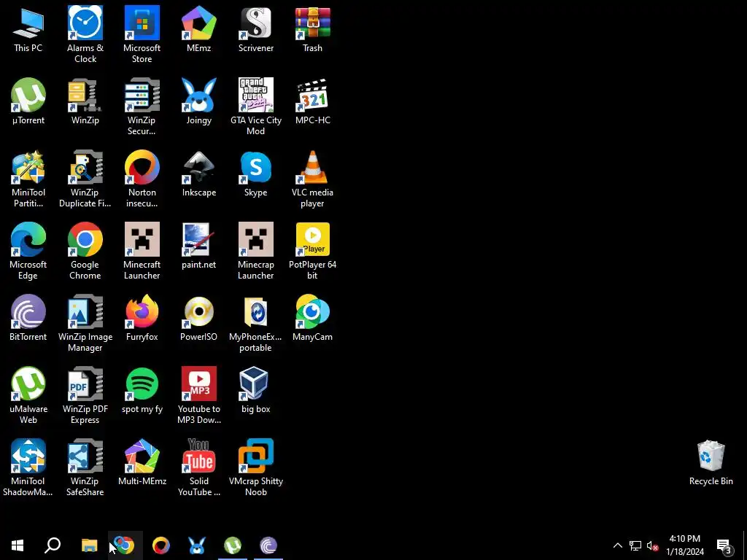Image resolution: width=747 pixels, height=560 pixels.
Task: Open the muted volume tray icon
Action: [652, 545]
